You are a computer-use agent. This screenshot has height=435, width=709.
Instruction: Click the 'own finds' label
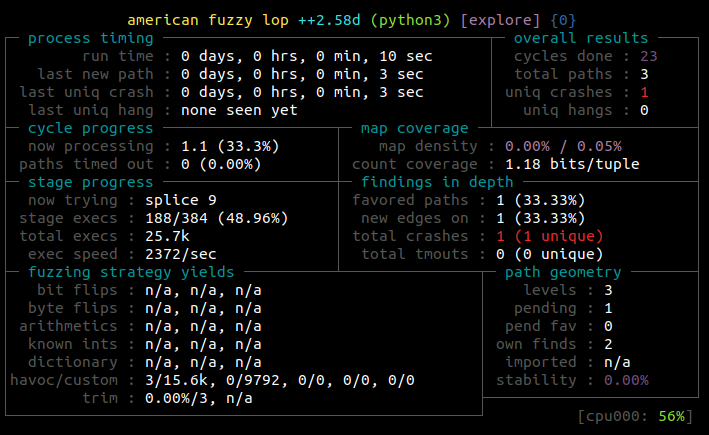pos(536,344)
